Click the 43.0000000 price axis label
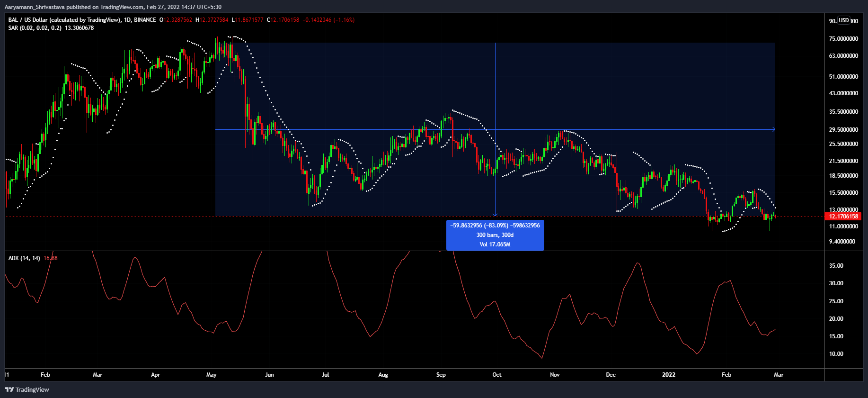This screenshot has width=868, height=398. (x=843, y=93)
